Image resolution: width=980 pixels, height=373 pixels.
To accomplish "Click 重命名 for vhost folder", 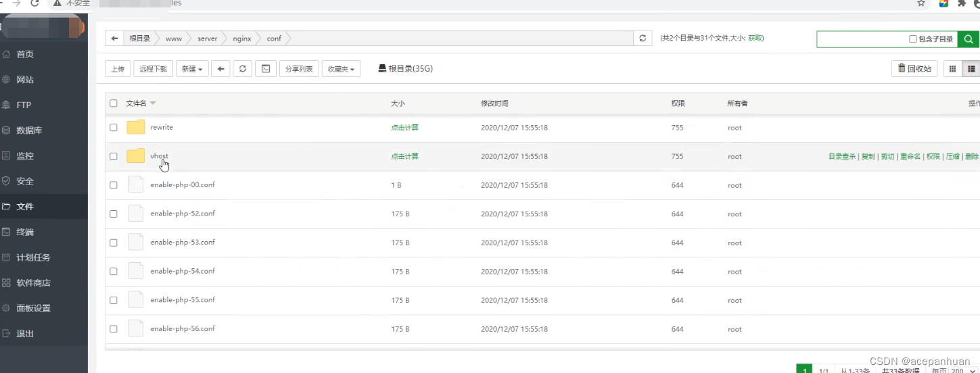I will [x=910, y=156].
